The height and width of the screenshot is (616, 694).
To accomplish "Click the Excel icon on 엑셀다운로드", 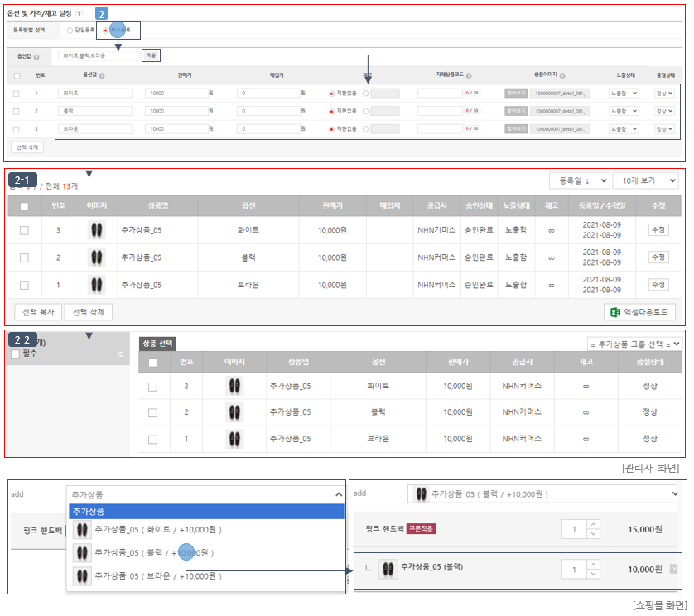I will pyautogui.click(x=615, y=312).
